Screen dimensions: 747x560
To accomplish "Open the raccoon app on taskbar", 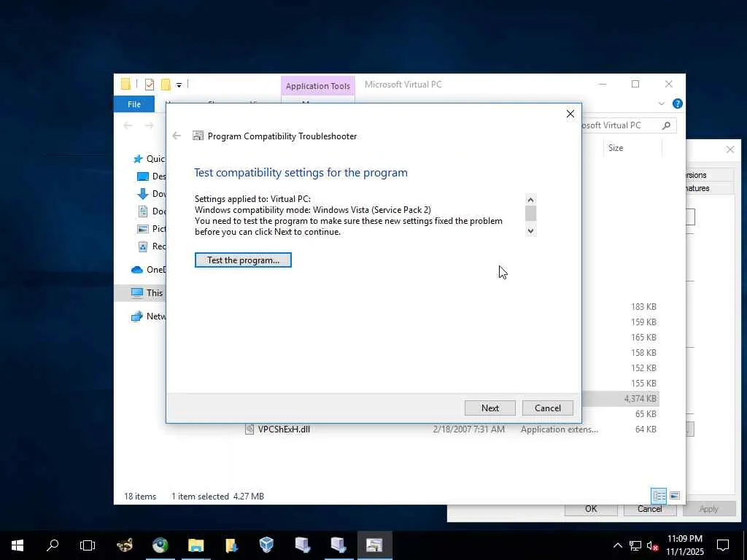I will (124, 545).
